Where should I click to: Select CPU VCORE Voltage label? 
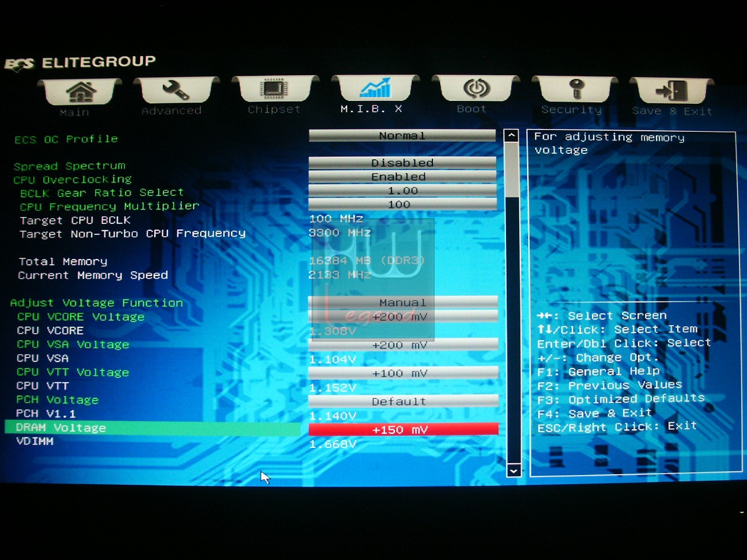[81, 317]
